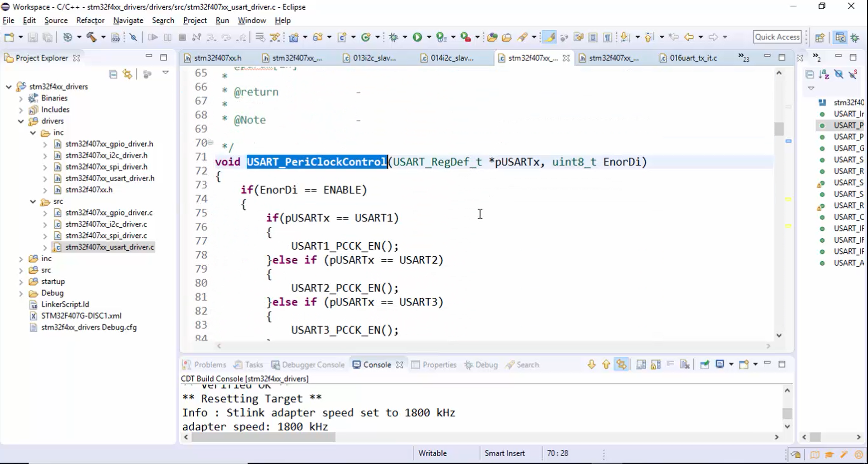Toggle Link with Editor in Project Explorer
Image resolution: width=868 pixels, height=464 pixels.
click(127, 74)
